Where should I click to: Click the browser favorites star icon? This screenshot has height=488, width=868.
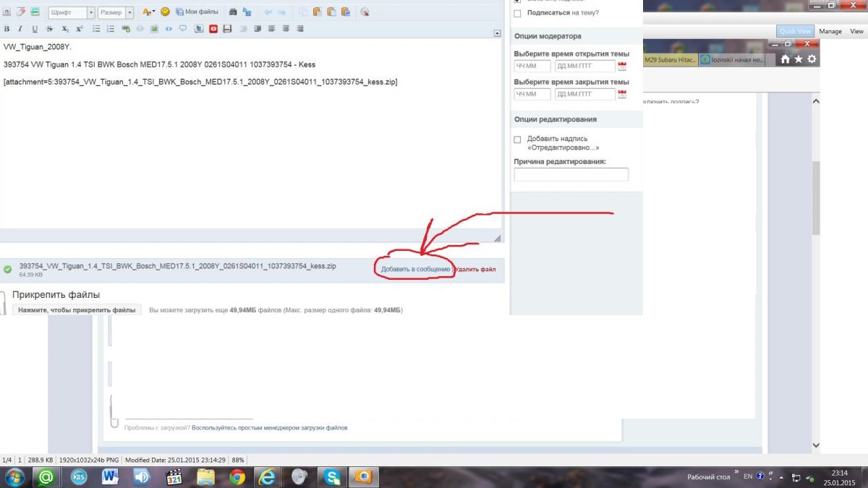click(x=799, y=59)
